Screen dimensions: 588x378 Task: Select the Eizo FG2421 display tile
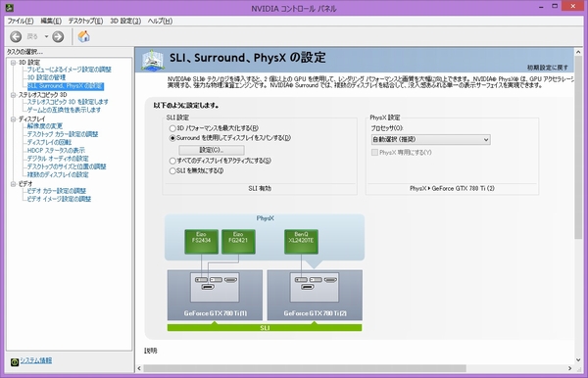pyautogui.click(x=238, y=242)
